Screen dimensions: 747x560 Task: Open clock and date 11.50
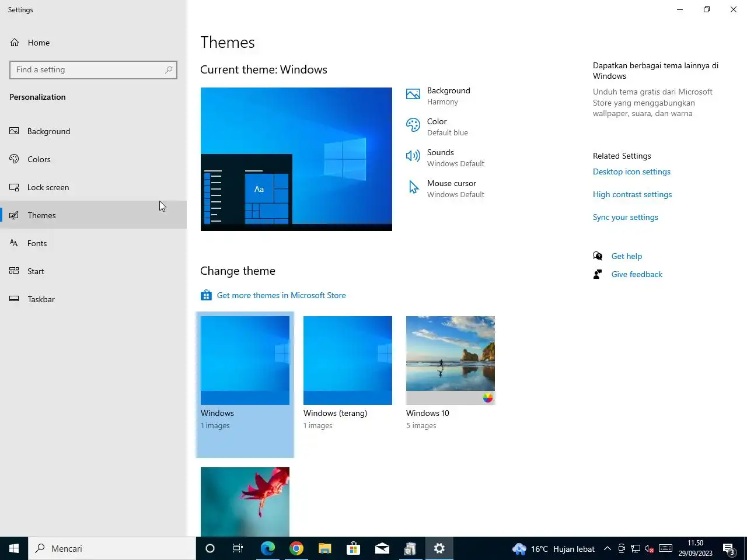tap(695, 548)
